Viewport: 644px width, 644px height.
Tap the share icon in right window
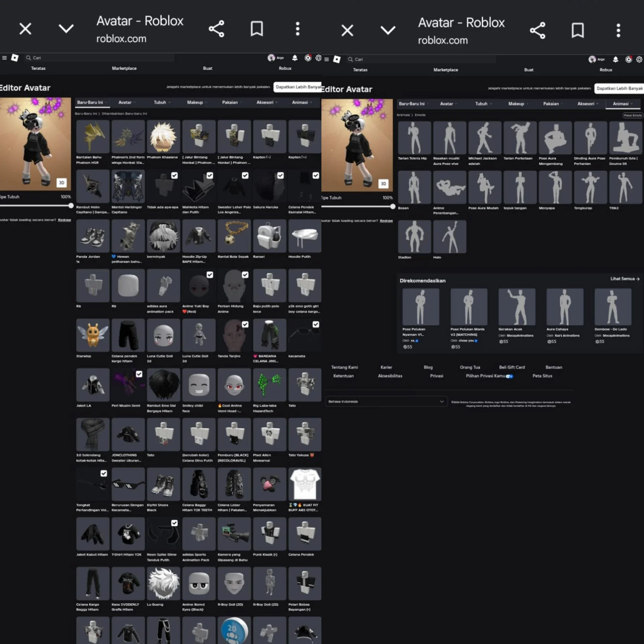pos(538,31)
